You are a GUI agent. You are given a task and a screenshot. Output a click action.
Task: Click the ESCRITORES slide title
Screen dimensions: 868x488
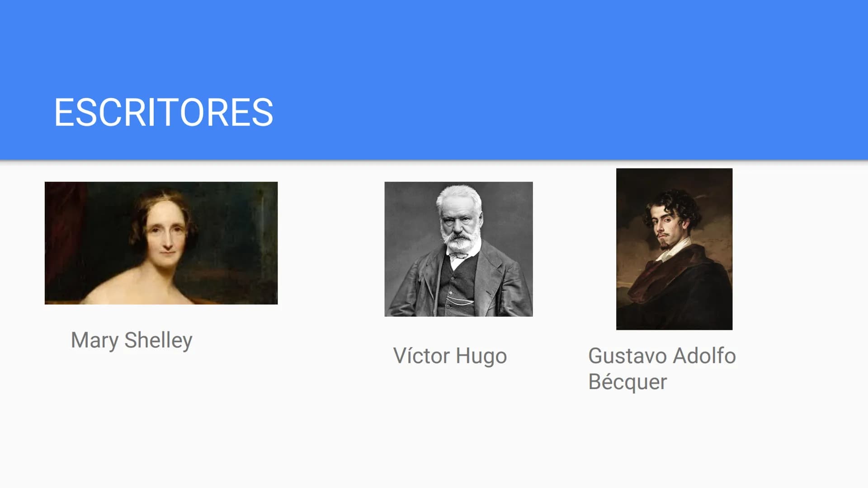pos(164,112)
